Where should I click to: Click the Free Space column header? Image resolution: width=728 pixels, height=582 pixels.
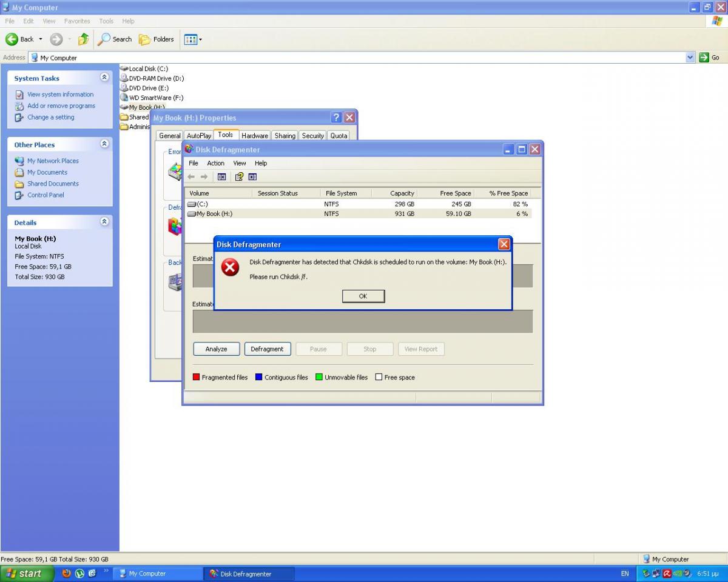[447, 193]
